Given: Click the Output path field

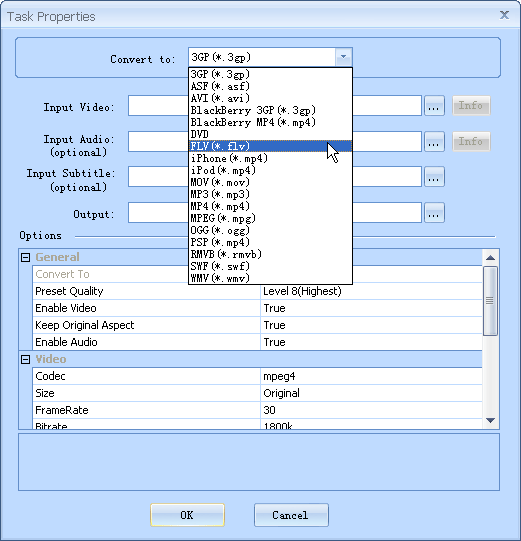Looking at the screenshot, I should pos(275,213).
